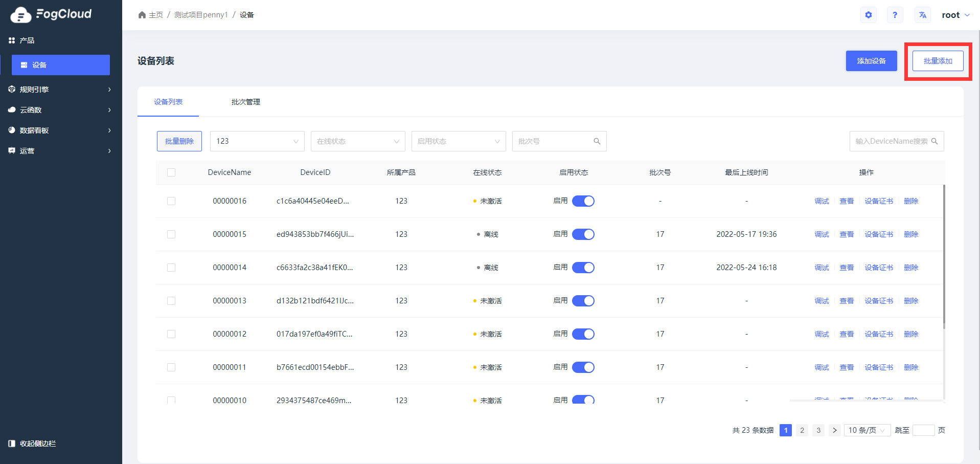Open the help question mark icon
The image size is (980, 464).
pos(895,15)
